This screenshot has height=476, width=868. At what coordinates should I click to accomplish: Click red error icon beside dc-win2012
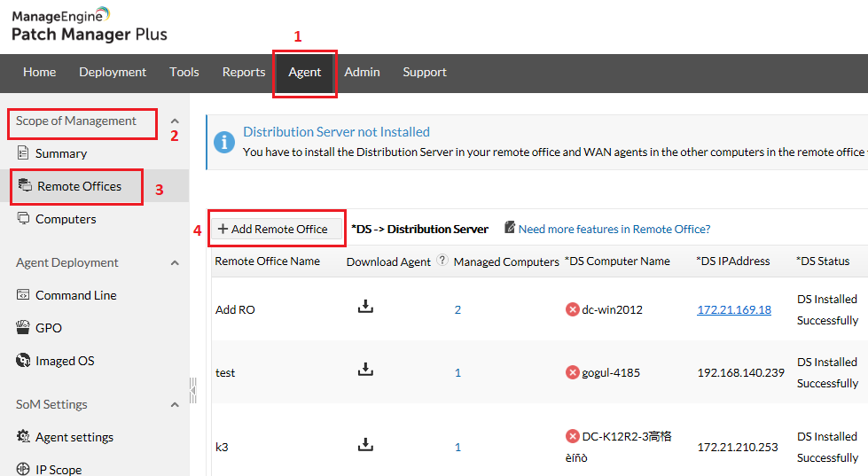(x=573, y=309)
